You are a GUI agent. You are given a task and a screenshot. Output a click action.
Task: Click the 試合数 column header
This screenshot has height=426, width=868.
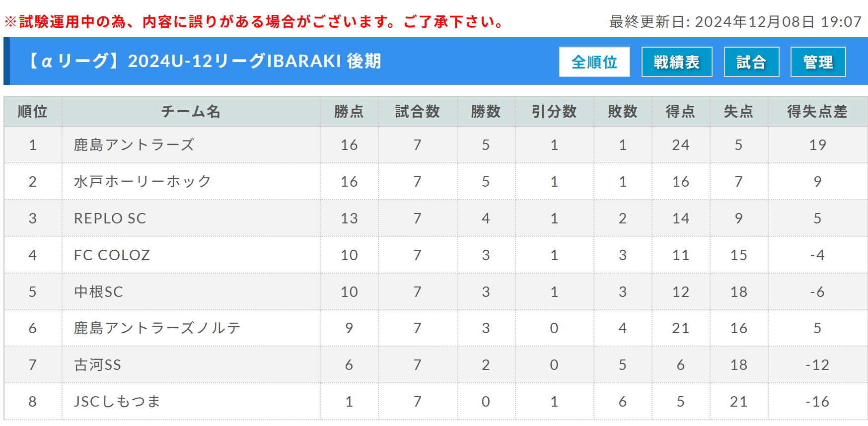[418, 112]
